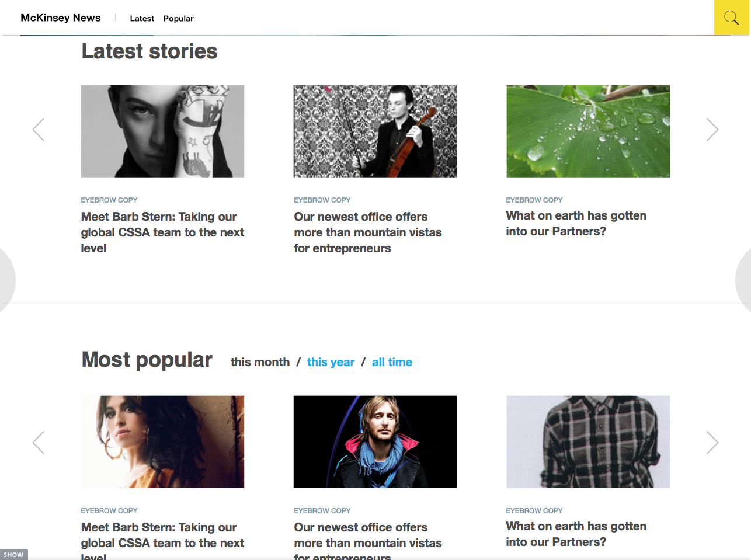Open What on earth Partners story in Latest stories
Screen dimensions: 751x560
point(576,224)
